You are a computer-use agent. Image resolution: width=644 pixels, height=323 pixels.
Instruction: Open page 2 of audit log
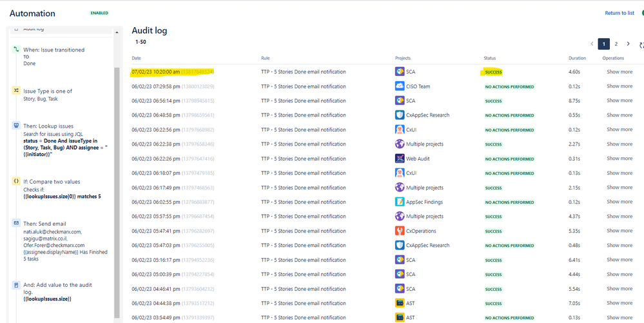pyautogui.click(x=616, y=44)
